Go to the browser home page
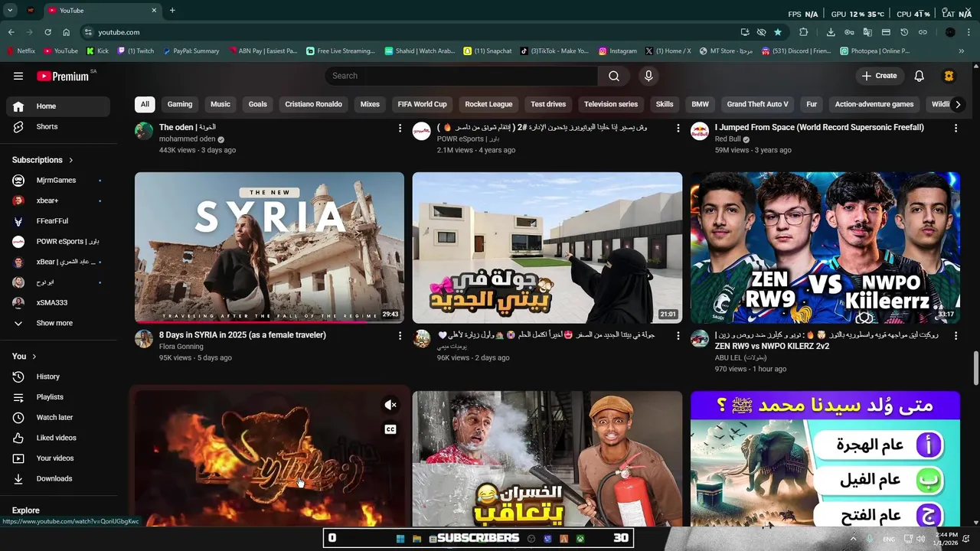This screenshot has height=551, width=980. tap(66, 32)
